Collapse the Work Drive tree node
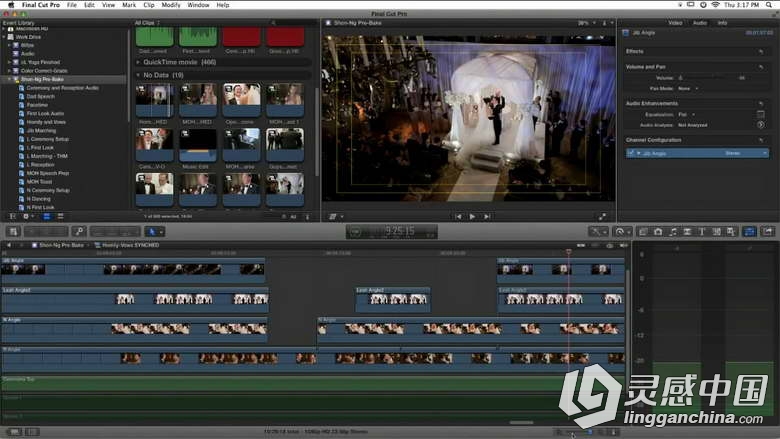The width and height of the screenshot is (780, 439). (4, 37)
